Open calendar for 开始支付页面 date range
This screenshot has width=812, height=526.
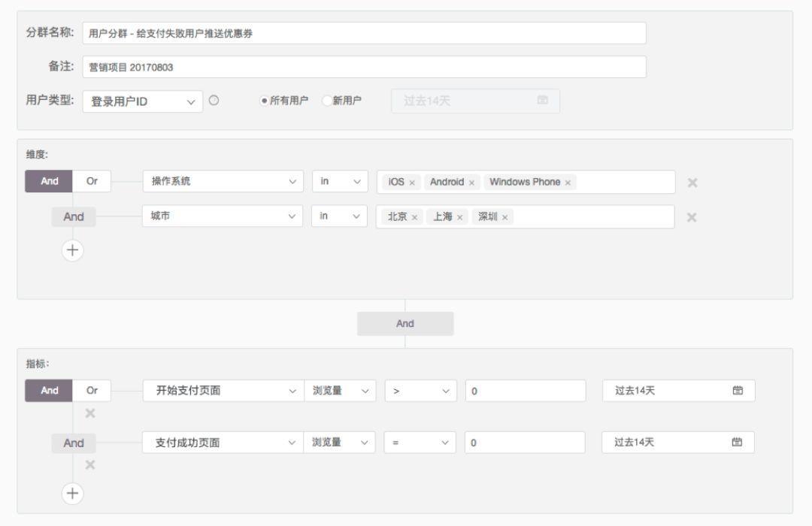(x=738, y=390)
